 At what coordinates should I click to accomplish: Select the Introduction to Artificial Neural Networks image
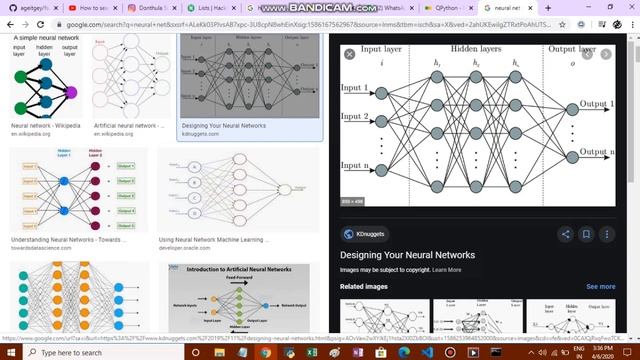(x=239, y=298)
